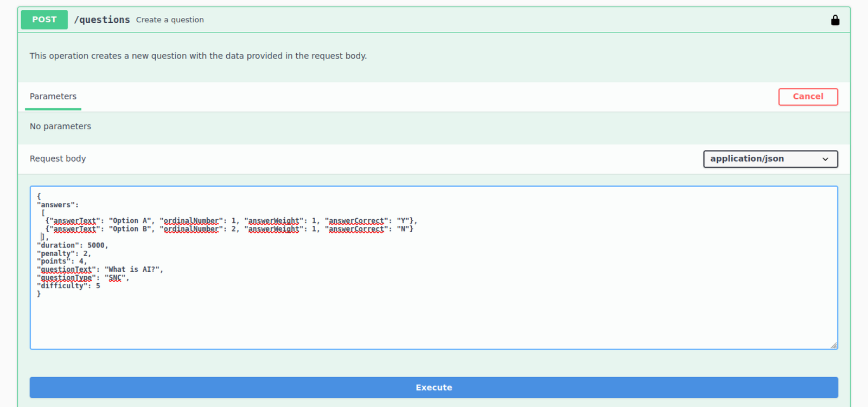Click the "penalty": 2 line in editor

63,253
